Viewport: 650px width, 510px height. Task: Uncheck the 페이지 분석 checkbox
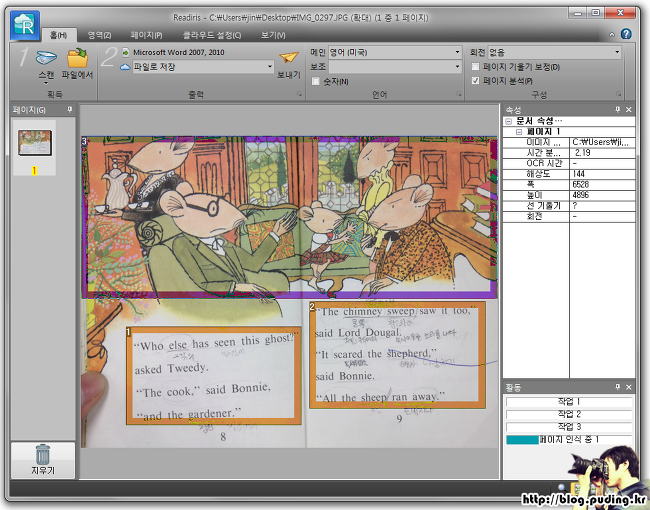(x=475, y=80)
